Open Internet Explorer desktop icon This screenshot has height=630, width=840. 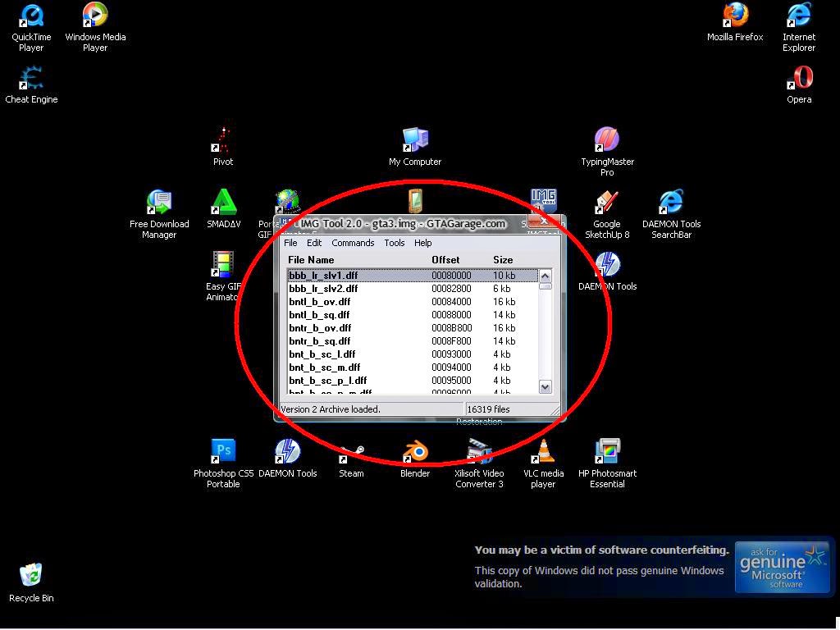[799, 28]
